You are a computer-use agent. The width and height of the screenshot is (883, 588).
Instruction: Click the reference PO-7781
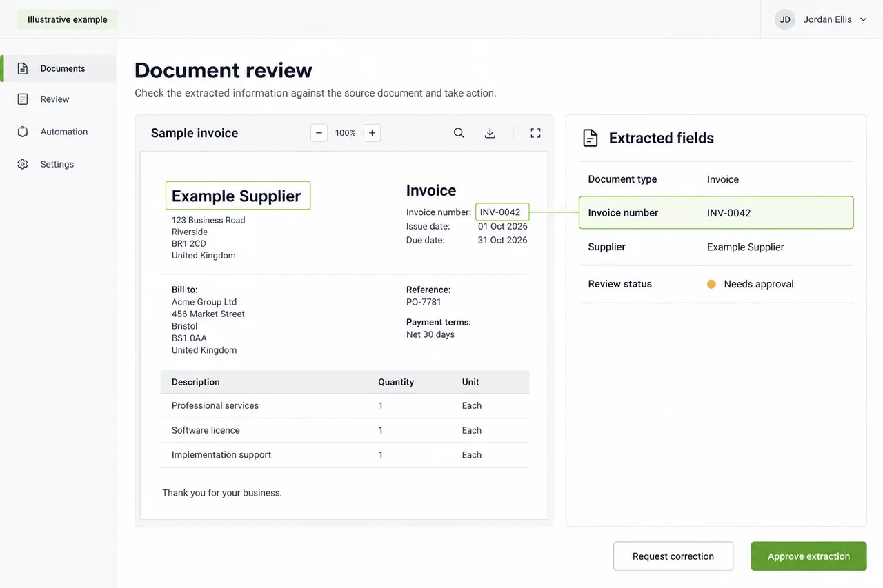coord(424,302)
